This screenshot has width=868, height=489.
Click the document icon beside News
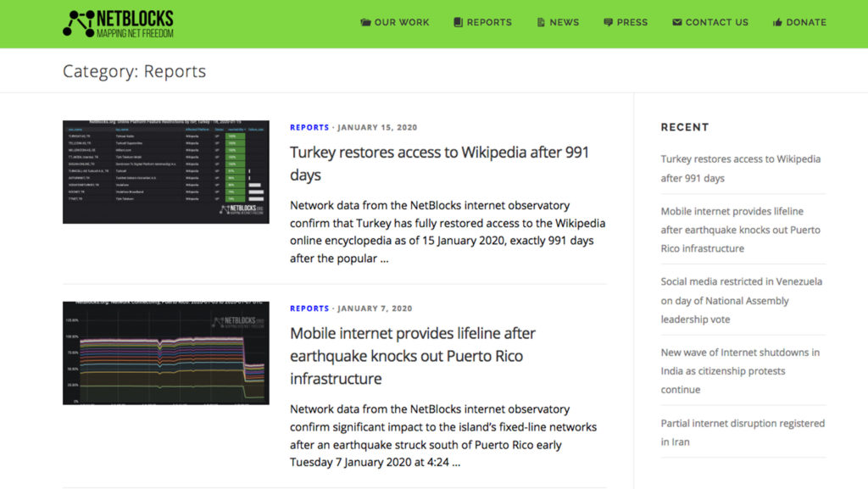click(x=541, y=22)
